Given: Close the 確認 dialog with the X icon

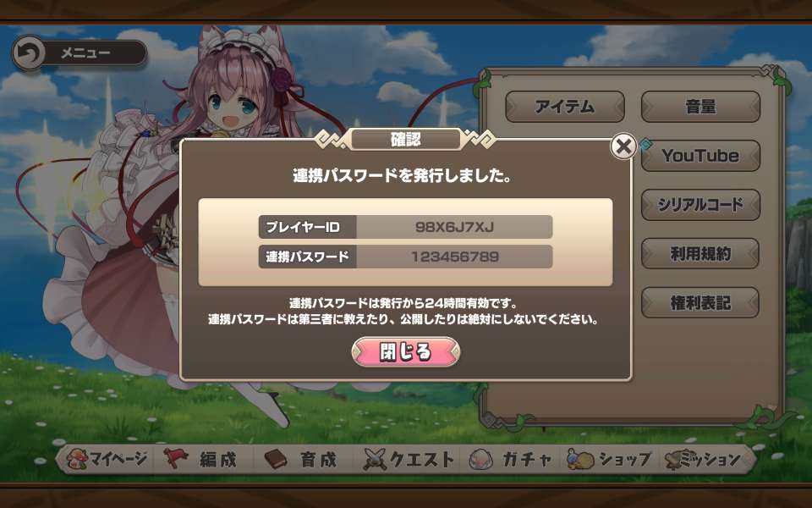Looking at the screenshot, I should click(623, 146).
